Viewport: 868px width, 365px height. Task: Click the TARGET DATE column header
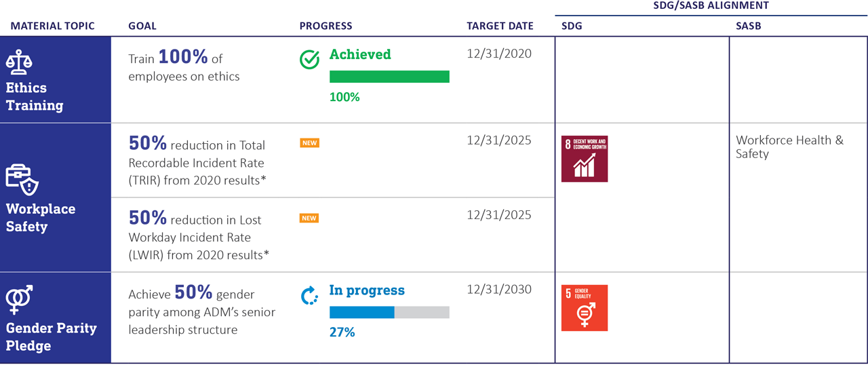[x=500, y=26]
